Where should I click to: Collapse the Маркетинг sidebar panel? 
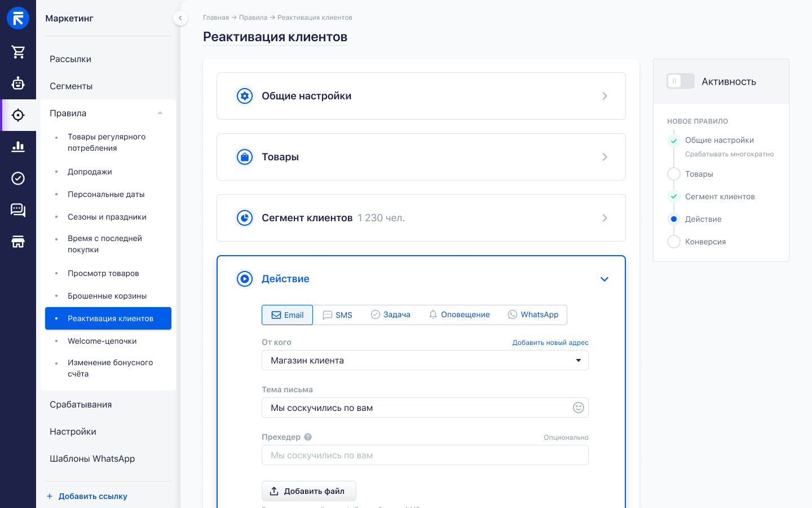point(180,18)
